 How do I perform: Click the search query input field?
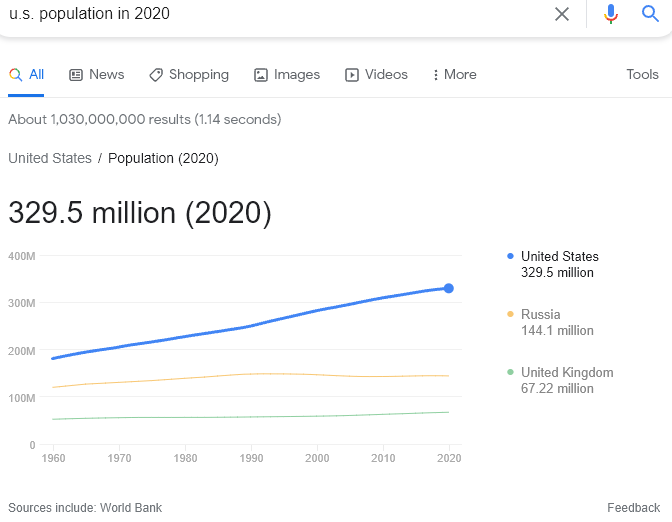(274, 14)
